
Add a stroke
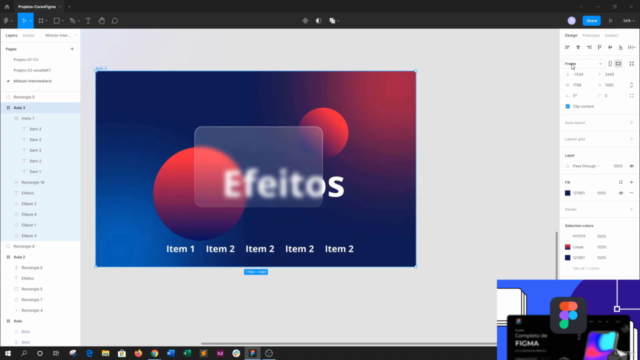tap(631, 209)
